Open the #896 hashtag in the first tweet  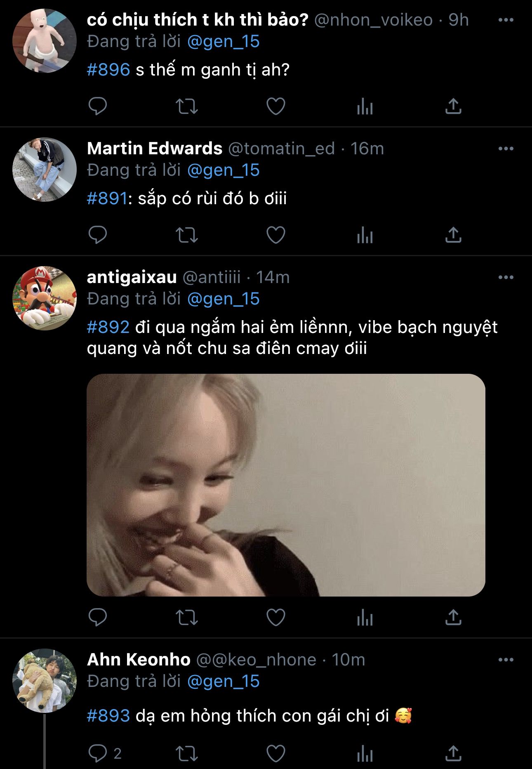(x=108, y=70)
